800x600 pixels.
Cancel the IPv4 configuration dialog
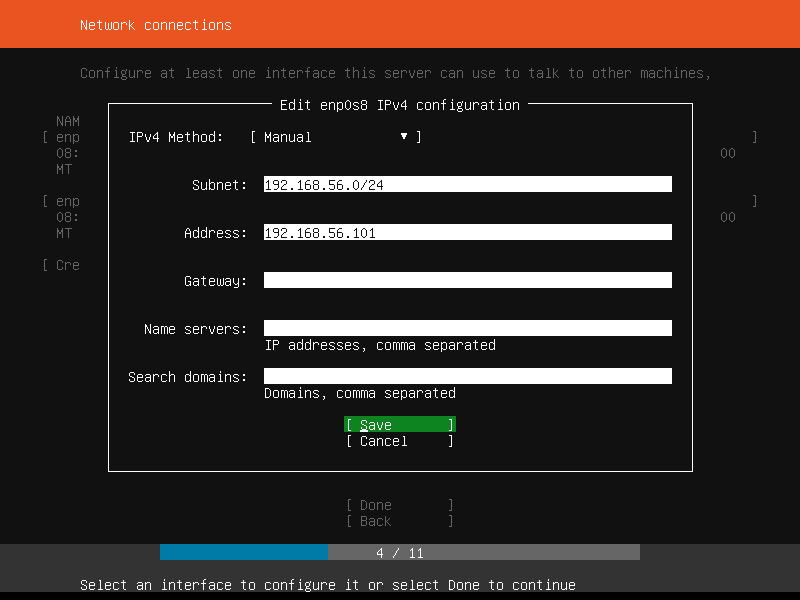click(399, 441)
